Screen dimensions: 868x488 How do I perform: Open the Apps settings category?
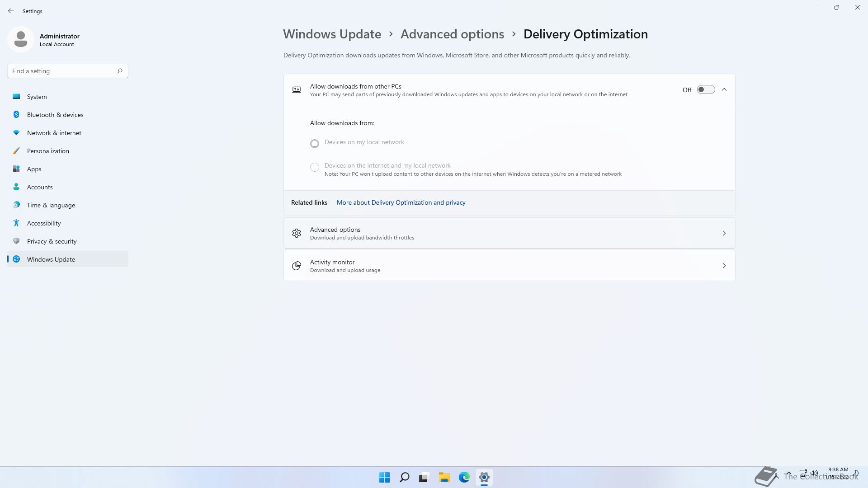click(68, 169)
